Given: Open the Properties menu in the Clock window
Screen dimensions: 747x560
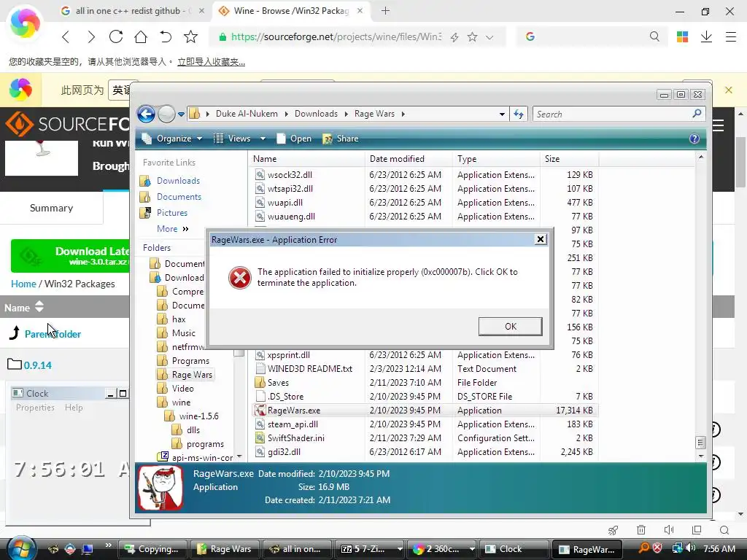Looking at the screenshot, I should (x=35, y=408).
